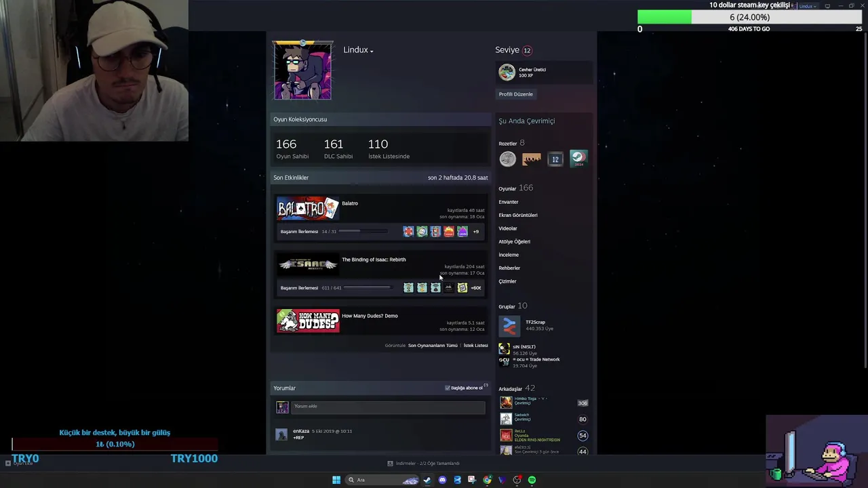Open enKaza commenter profile name
The width and height of the screenshot is (868, 488).
pos(301,431)
